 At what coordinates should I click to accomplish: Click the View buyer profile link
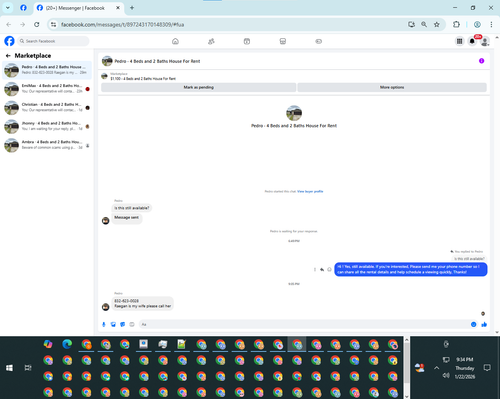(x=310, y=191)
